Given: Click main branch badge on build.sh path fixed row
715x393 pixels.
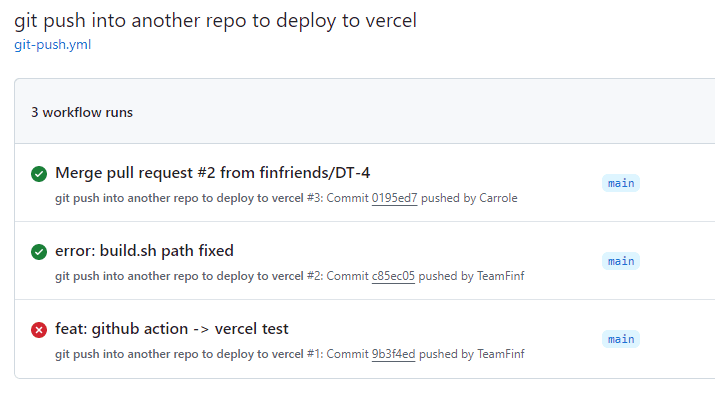Looking at the screenshot, I should click(621, 261).
